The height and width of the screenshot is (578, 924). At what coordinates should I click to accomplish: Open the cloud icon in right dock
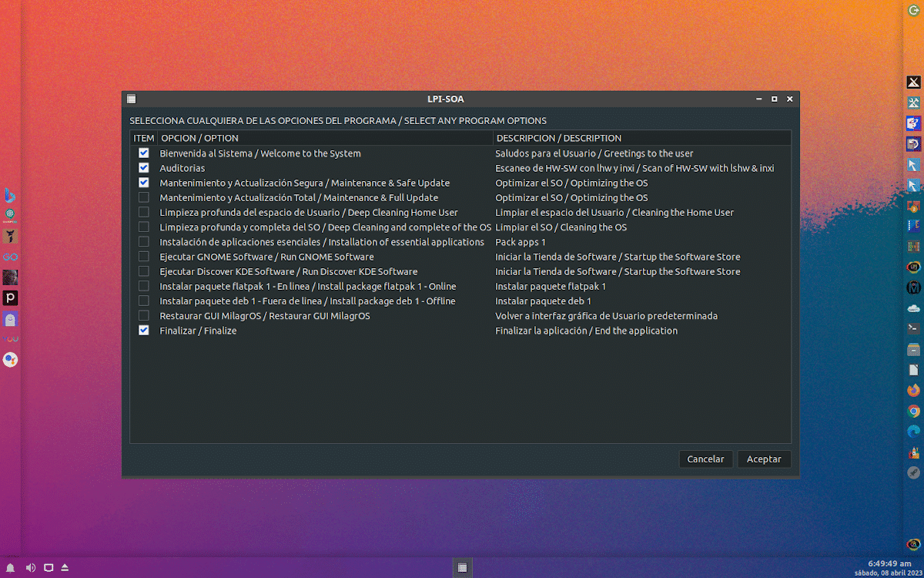[914, 308]
